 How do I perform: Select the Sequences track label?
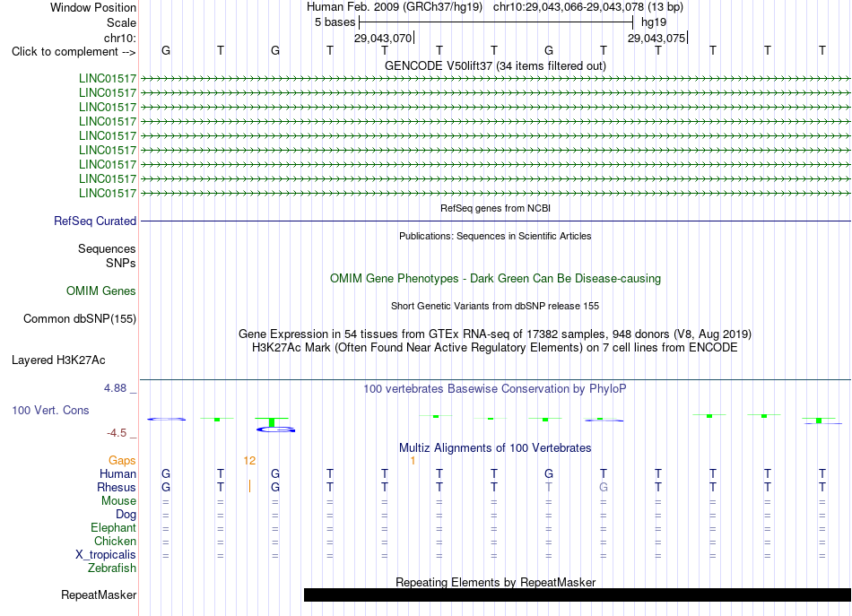pos(107,248)
